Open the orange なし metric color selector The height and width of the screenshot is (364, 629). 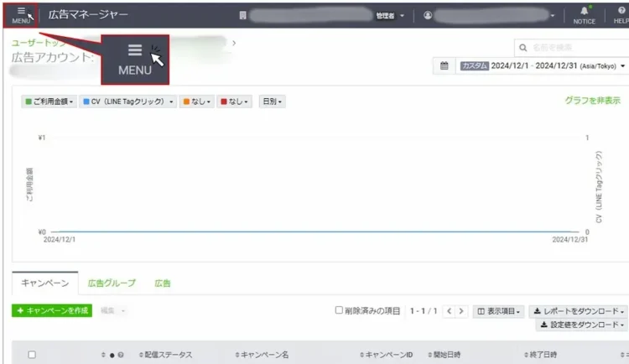196,101
